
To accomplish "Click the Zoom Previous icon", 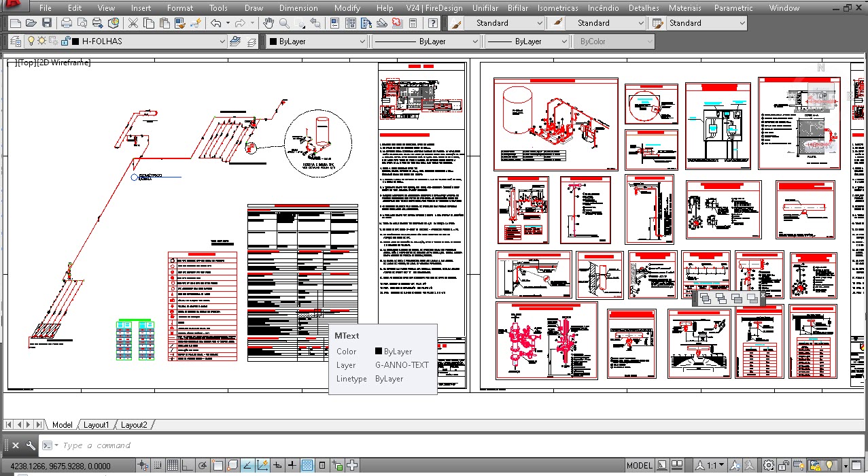I will tap(315, 23).
